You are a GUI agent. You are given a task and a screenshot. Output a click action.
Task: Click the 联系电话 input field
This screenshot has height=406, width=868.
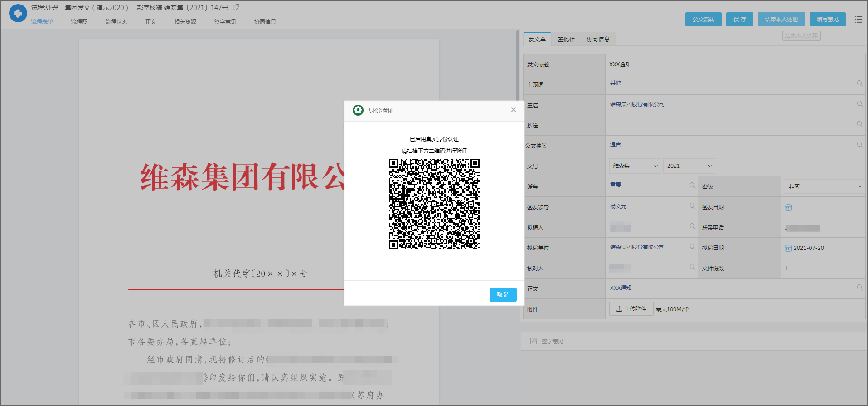point(823,228)
